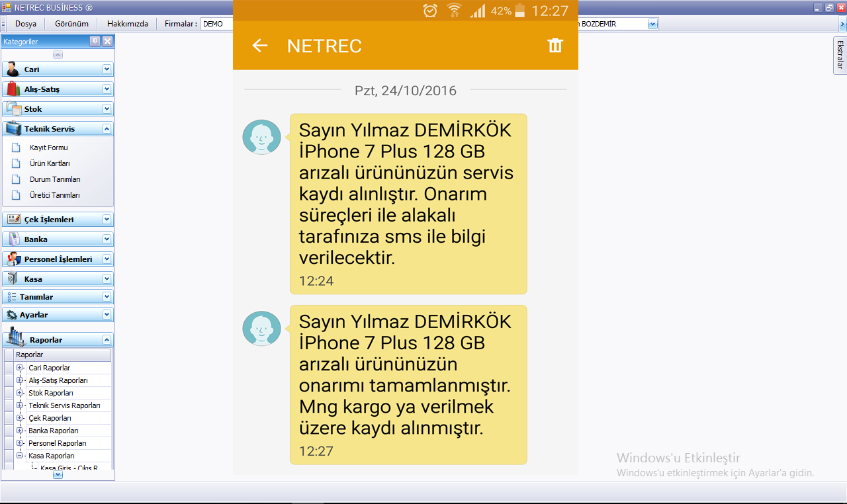Click the Ayarlar settings icon
The height and width of the screenshot is (504, 847).
click(x=12, y=315)
